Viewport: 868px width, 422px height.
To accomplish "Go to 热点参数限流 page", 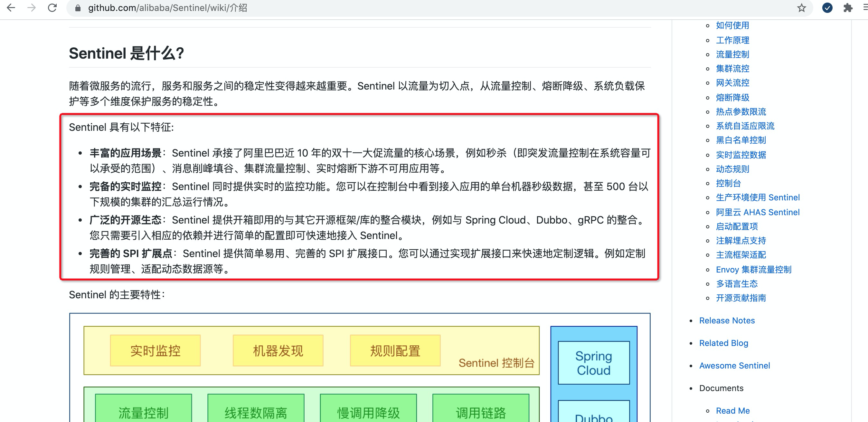I will coord(741,111).
